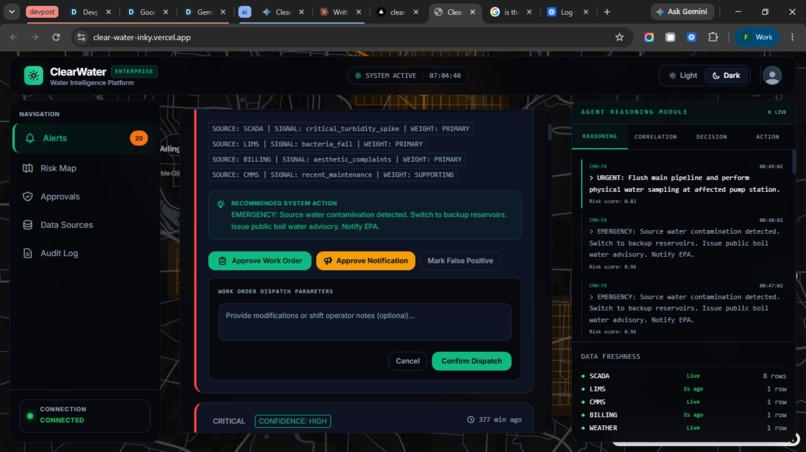
Task: Open the user profile avatar
Action: tap(772, 76)
